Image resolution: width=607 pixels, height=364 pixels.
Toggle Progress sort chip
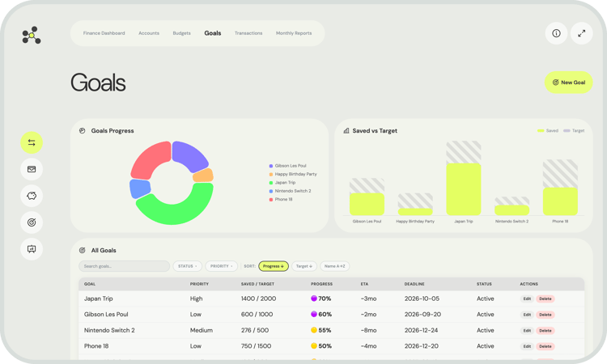(274, 266)
